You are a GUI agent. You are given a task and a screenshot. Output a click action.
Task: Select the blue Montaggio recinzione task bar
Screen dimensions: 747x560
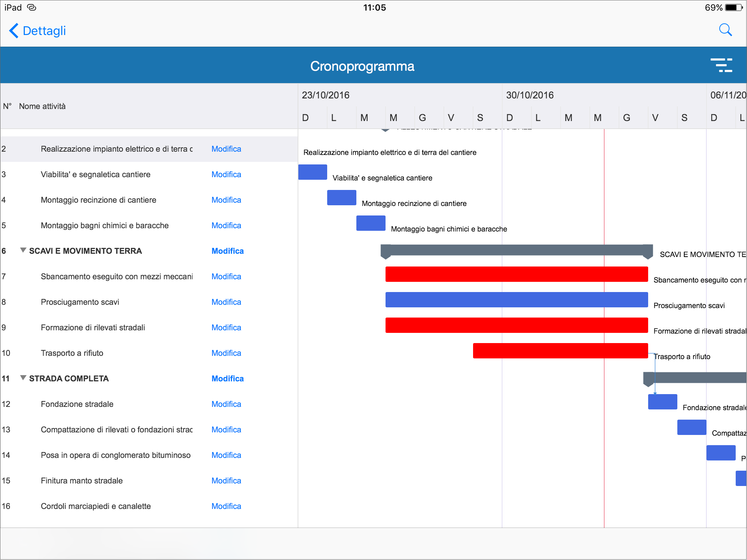[x=341, y=198]
